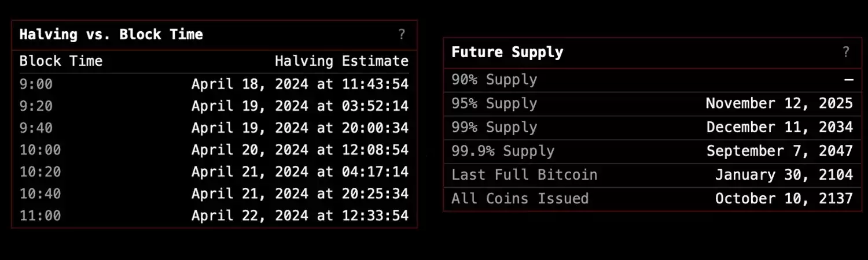Viewport: 868px width, 260px height.
Task: Click the 95% Supply label
Action: pyautogui.click(x=494, y=104)
